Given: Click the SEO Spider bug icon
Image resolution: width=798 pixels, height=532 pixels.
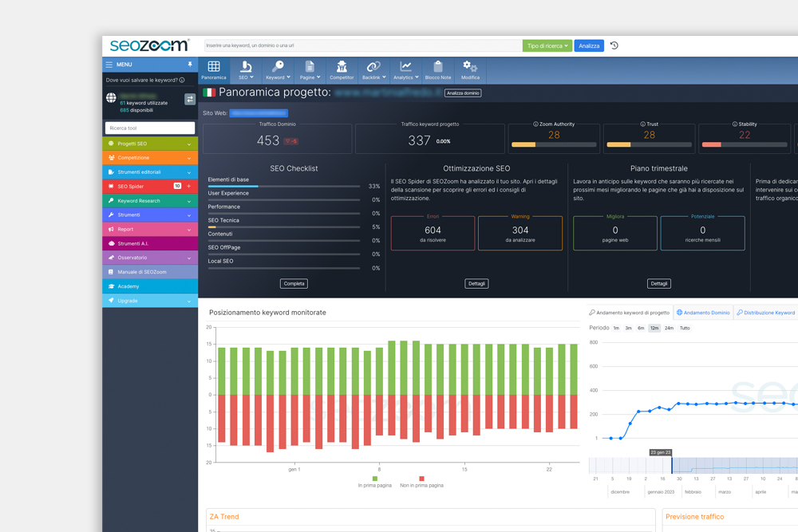Looking at the screenshot, I should pos(111,186).
